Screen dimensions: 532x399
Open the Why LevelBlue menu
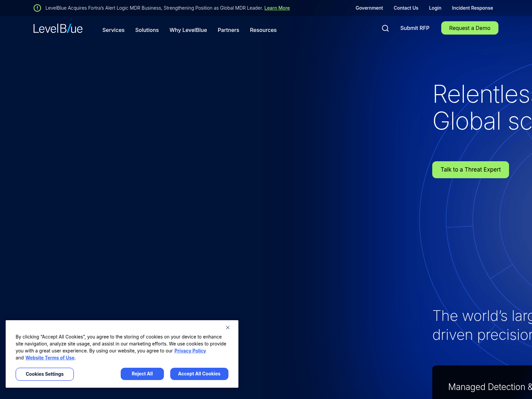pos(188,30)
